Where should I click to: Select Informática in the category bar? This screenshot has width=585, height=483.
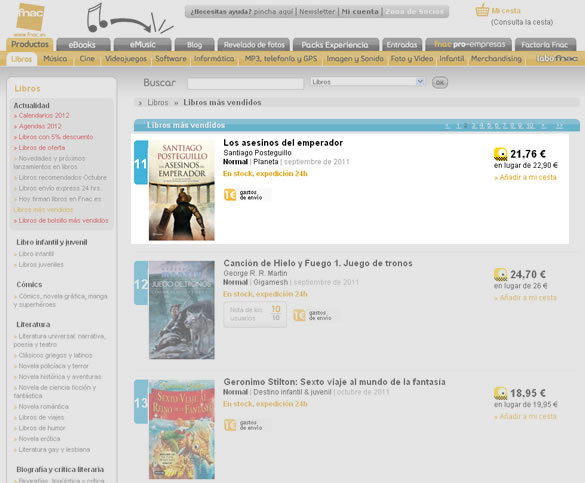point(214,59)
